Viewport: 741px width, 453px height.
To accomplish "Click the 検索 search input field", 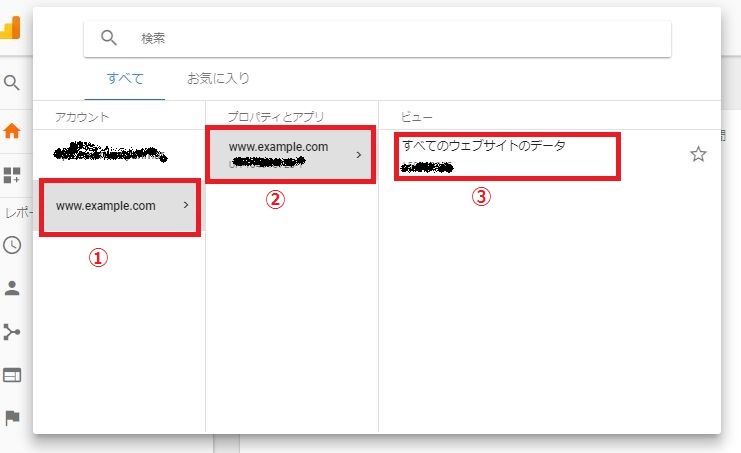I will tap(378, 39).
